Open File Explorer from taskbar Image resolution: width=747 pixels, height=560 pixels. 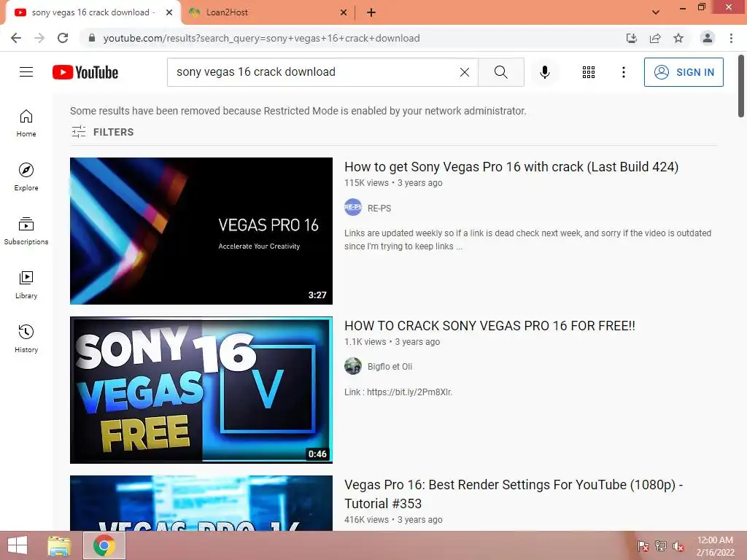click(59, 545)
